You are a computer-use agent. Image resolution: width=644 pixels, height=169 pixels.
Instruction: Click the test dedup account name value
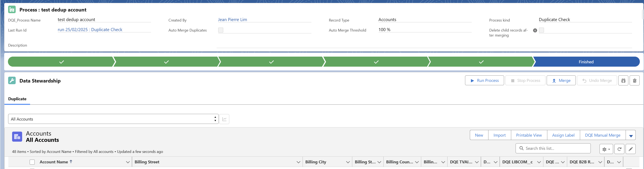[x=76, y=19]
